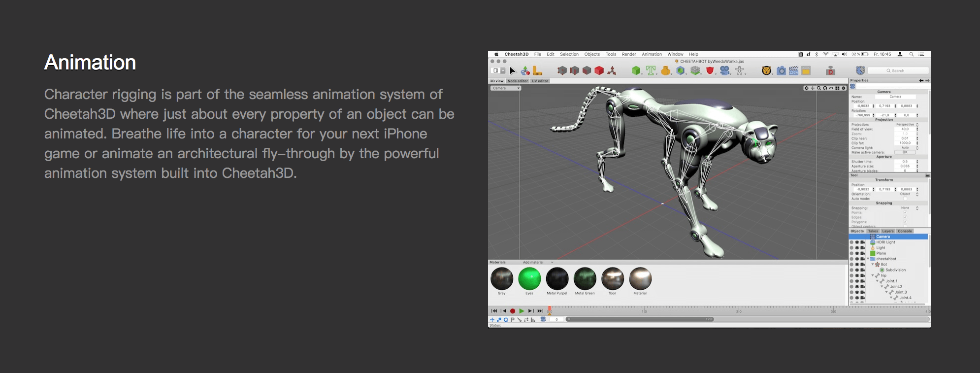Switch to the Takes tab
The width and height of the screenshot is (980, 373).
pos(873,231)
